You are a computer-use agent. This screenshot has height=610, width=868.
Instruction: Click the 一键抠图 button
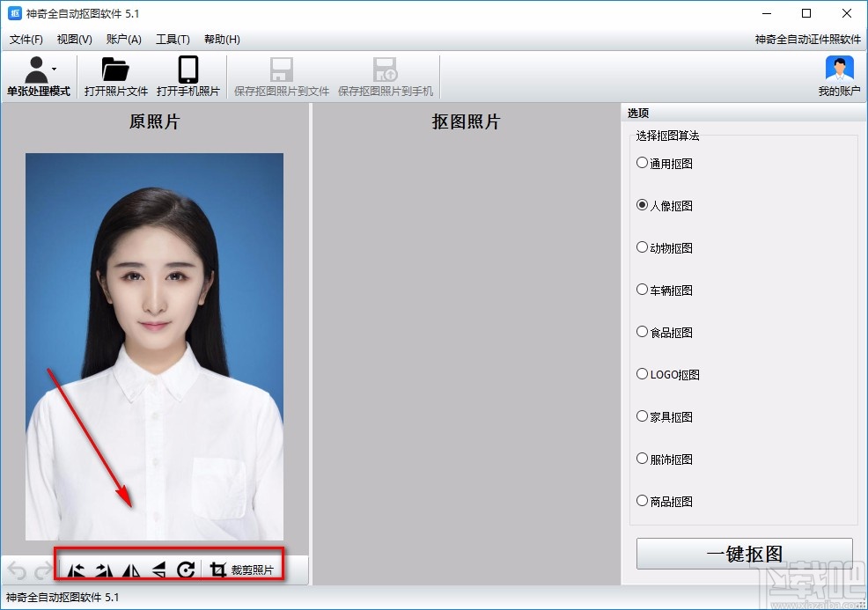point(744,554)
